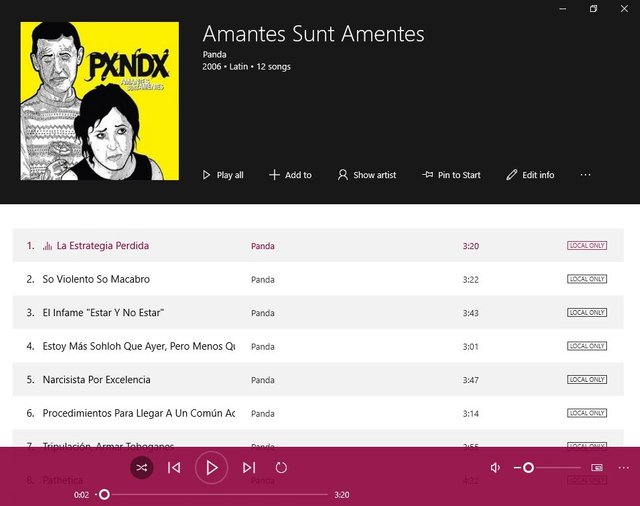Open Edit info for the album
The image size is (640, 506).
(x=530, y=175)
